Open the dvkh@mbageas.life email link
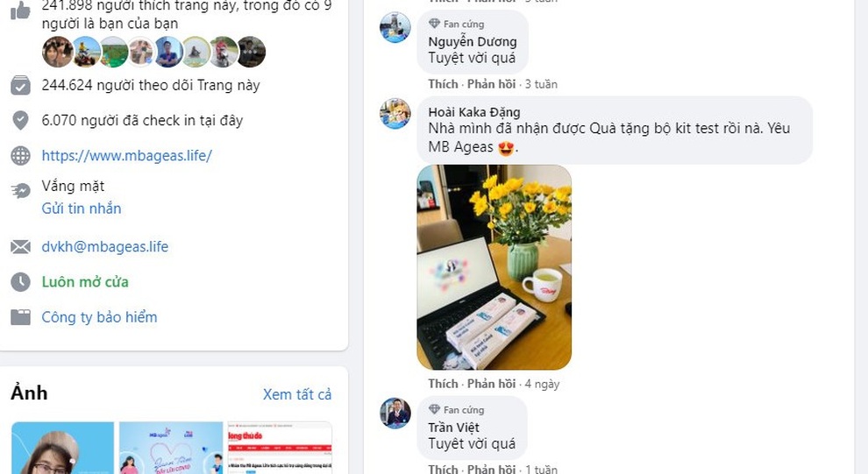The width and height of the screenshot is (868, 474). coord(105,247)
